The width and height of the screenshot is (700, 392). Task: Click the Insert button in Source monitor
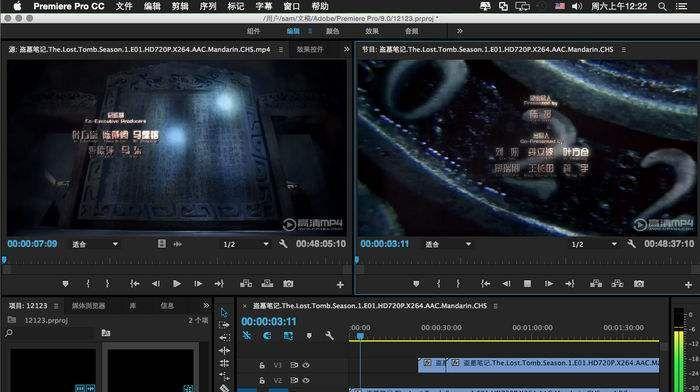click(246, 284)
